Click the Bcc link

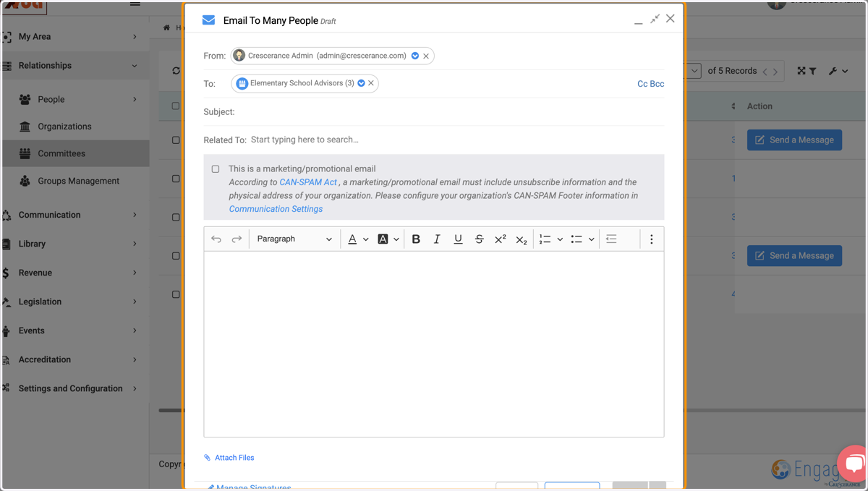click(657, 84)
